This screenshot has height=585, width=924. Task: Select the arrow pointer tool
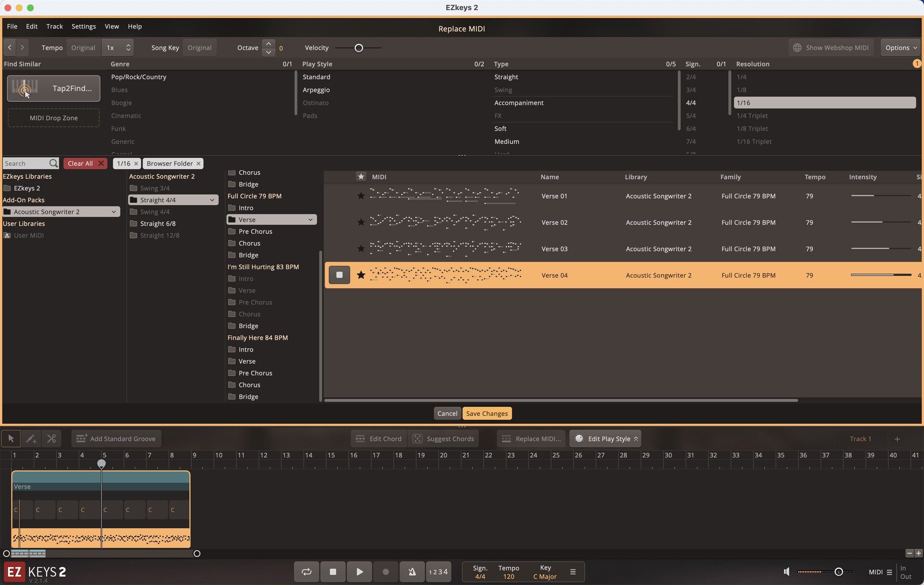click(x=11, y=438)
